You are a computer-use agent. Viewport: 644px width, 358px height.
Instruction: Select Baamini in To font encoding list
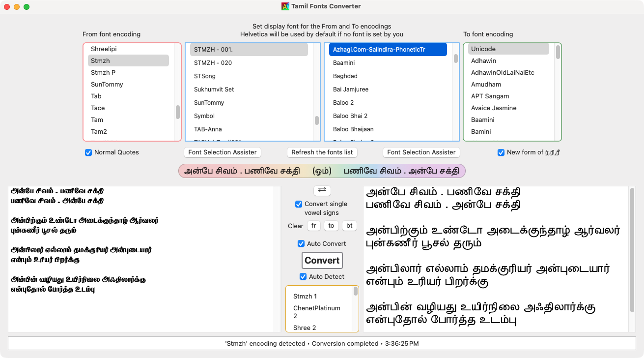click(x=508, y=120)
